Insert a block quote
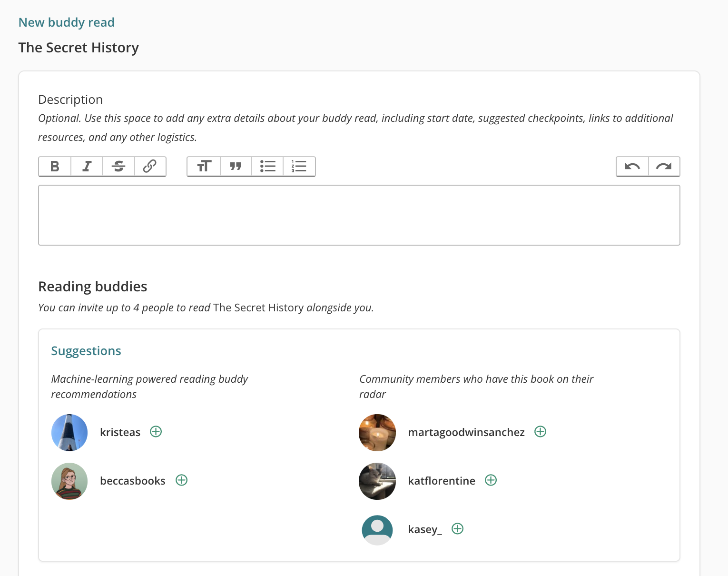The width and height of the screenshot is (728, 576). (x=236, y=167)
